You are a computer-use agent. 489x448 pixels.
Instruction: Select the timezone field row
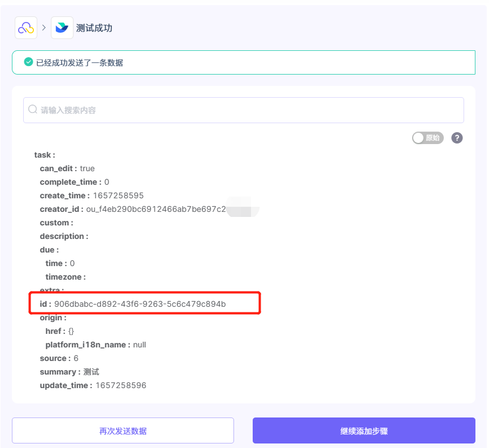coord(66,277)
